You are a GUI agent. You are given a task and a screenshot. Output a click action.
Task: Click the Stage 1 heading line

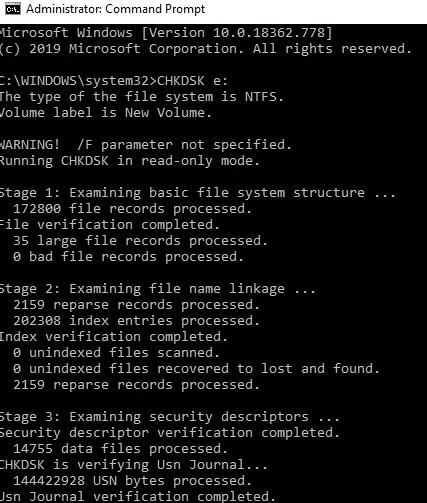click(198, 193)
